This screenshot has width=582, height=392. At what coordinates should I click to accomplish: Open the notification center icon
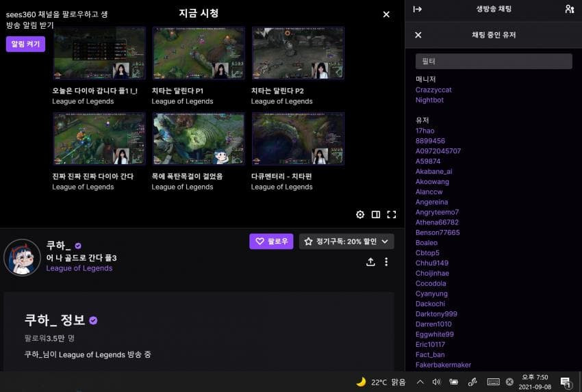point(566,382)
